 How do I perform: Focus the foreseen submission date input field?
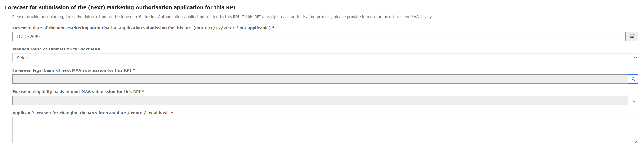pos(319,36)
